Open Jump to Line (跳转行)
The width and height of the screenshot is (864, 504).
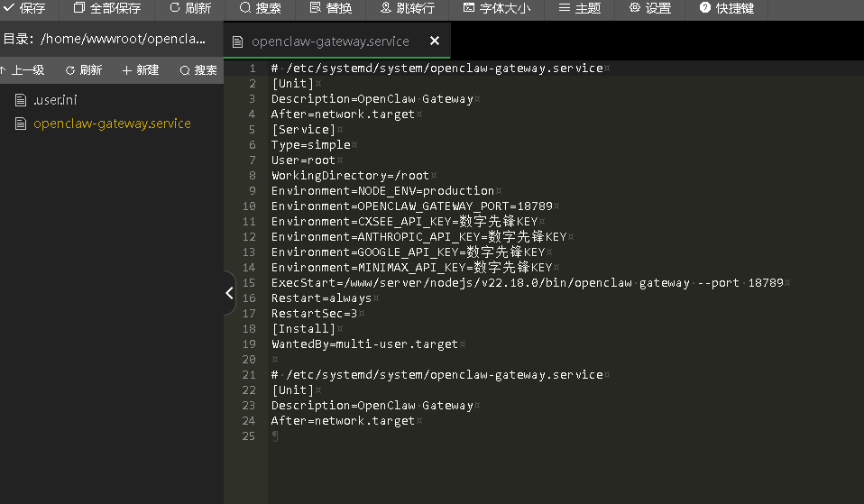click(407, 9)
